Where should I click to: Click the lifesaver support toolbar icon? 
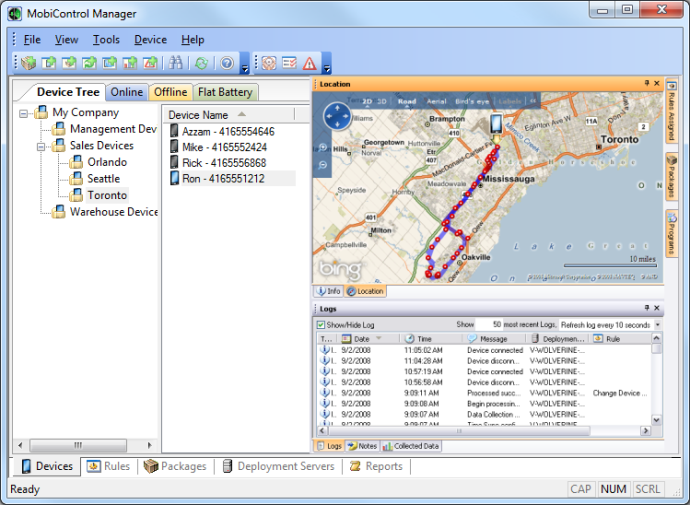click(x=269, y=63)
